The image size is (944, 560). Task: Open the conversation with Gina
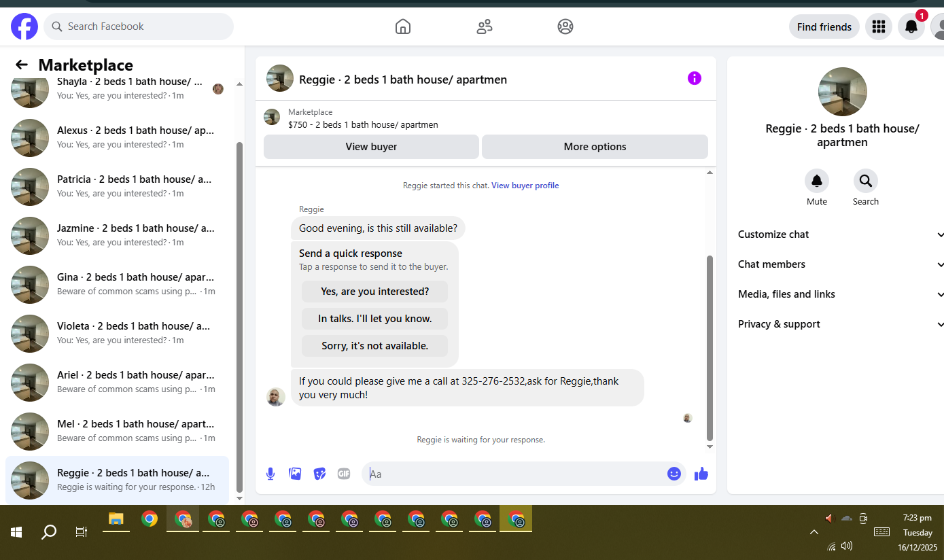coord(117,284)
